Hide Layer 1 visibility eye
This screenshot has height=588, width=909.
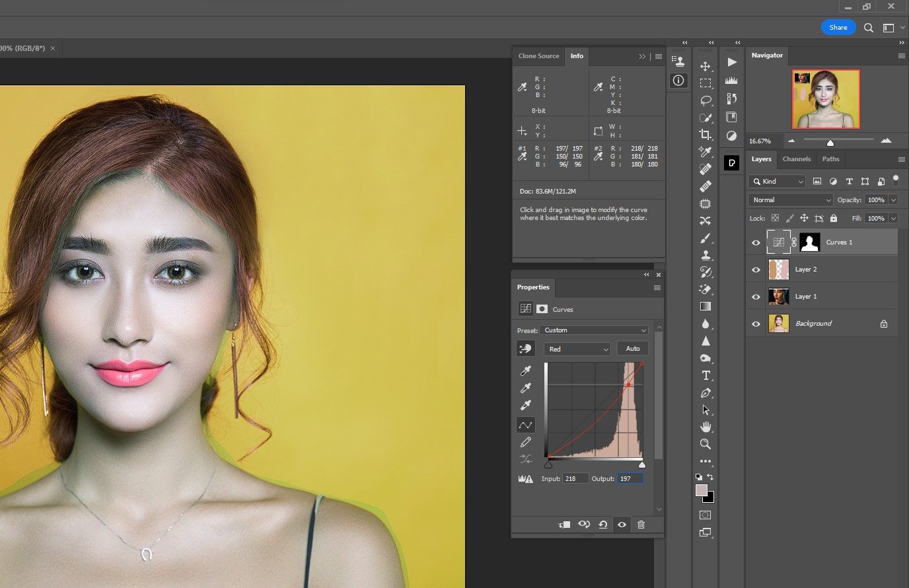756,297
